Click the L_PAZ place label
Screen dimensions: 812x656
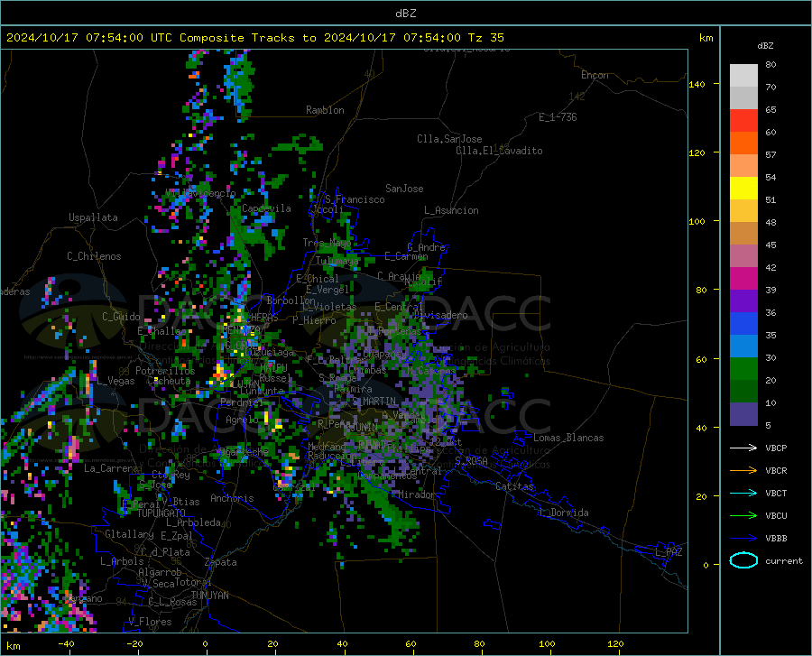[x=669, y=552]
